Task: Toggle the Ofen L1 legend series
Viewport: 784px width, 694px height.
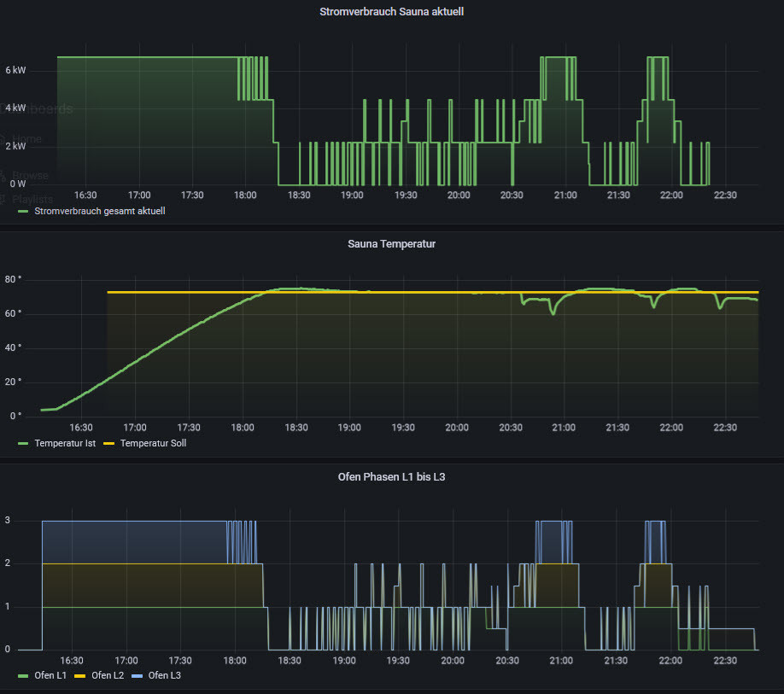Action: click(x=50, y=675)
